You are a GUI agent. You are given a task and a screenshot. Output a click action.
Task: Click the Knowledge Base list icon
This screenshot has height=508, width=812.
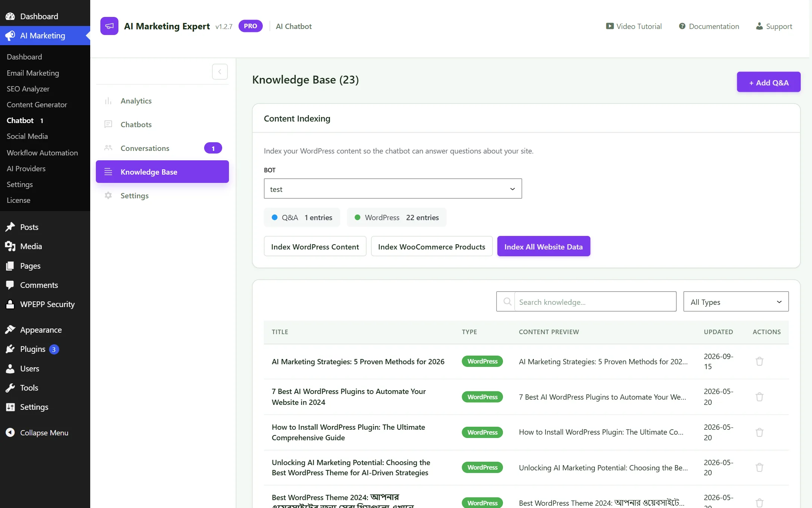point(108,172)
